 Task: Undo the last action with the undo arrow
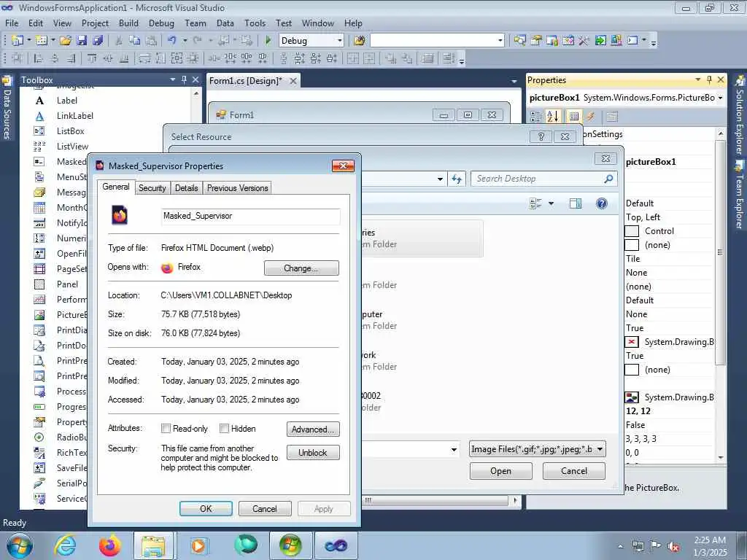pos(172,41)
